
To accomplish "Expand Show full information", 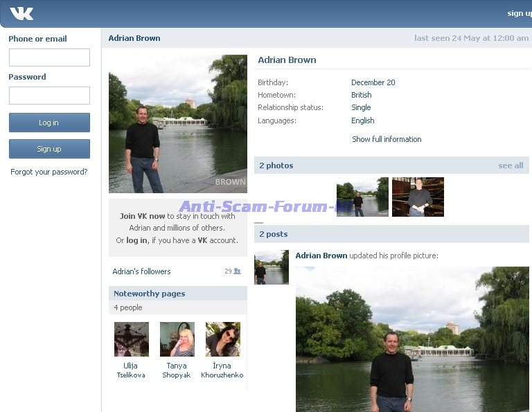I will tap(386, 139).
